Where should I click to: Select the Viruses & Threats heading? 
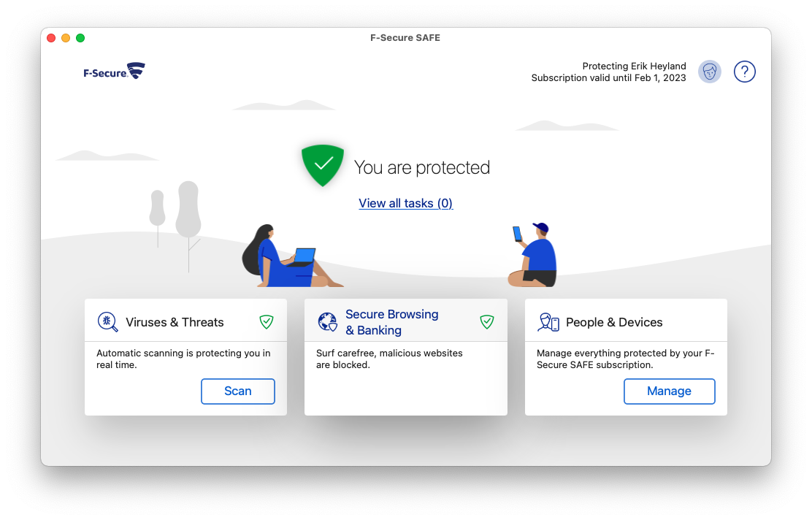pos(175,322)
